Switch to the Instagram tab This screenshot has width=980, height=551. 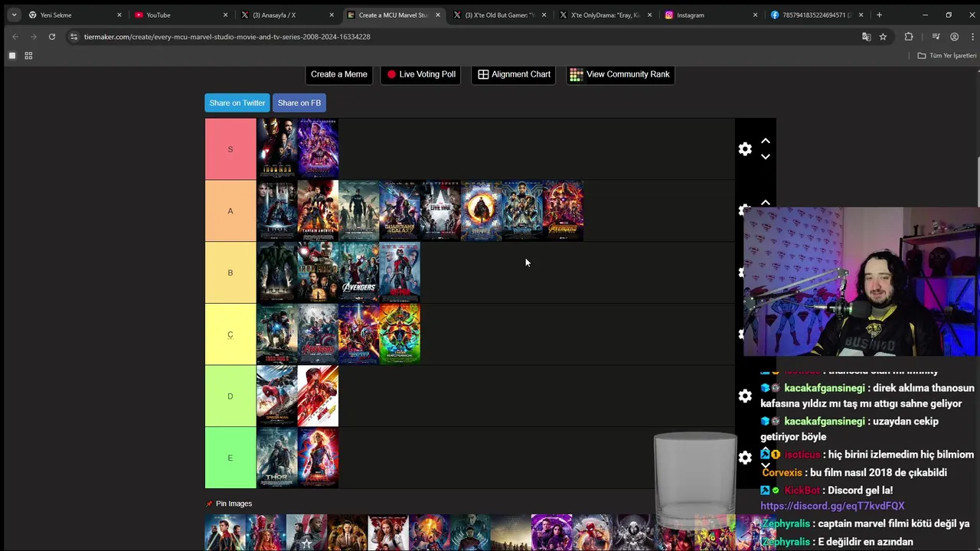pos(712,15)
